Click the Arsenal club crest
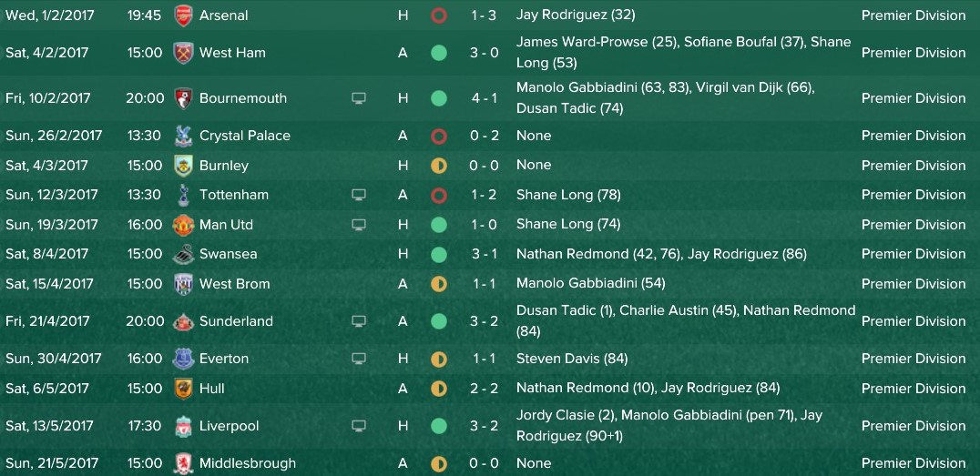The image size is (980, 476). pyautogui.click(x=183, y=15)
